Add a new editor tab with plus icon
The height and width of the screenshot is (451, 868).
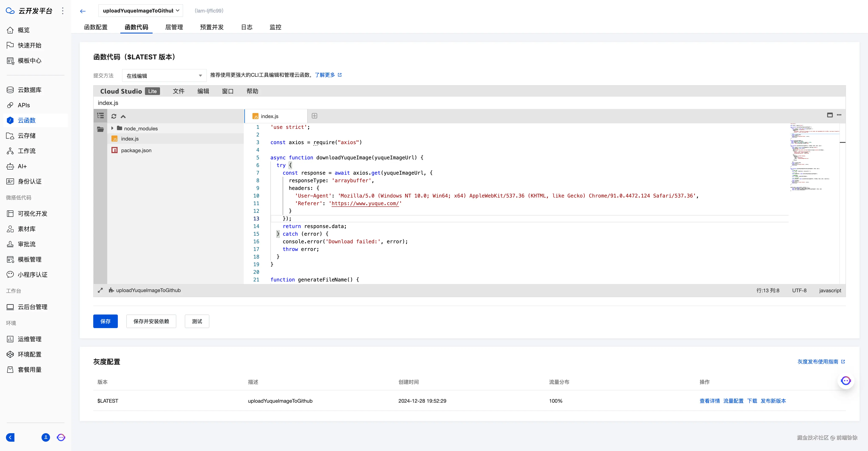[314, 116]
